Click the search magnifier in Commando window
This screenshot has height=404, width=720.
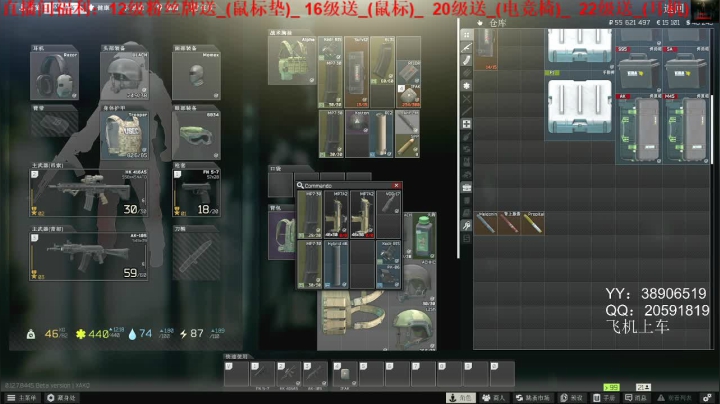[x=300, y=185]
